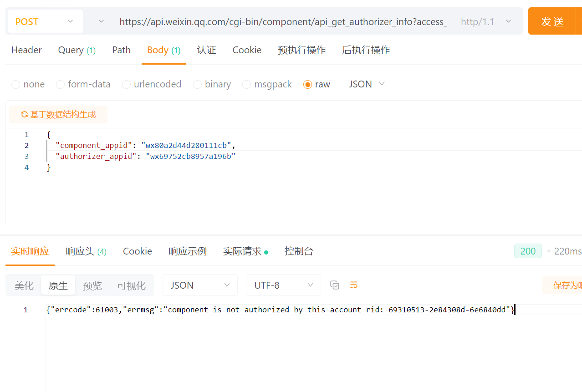Viewport: 582px width, 392px height.
Task: Click the refresh icon in the generate button
Action: tap(25, 115)
